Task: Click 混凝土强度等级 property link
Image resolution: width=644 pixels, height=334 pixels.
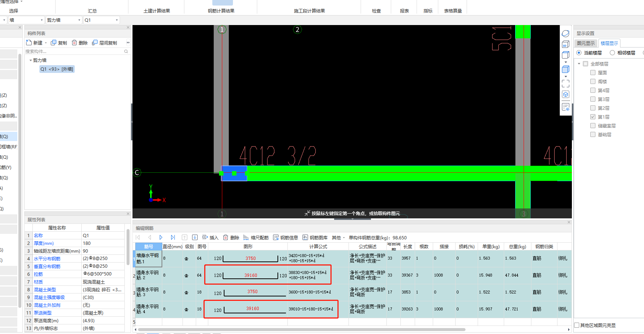Action: tap(49, 297)
